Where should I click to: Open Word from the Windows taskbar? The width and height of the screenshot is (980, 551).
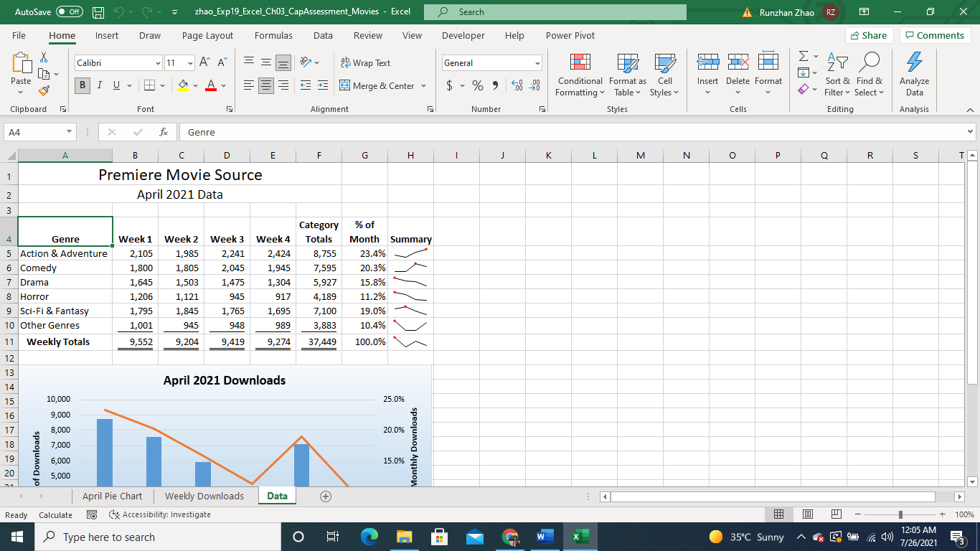click(545, 537)
